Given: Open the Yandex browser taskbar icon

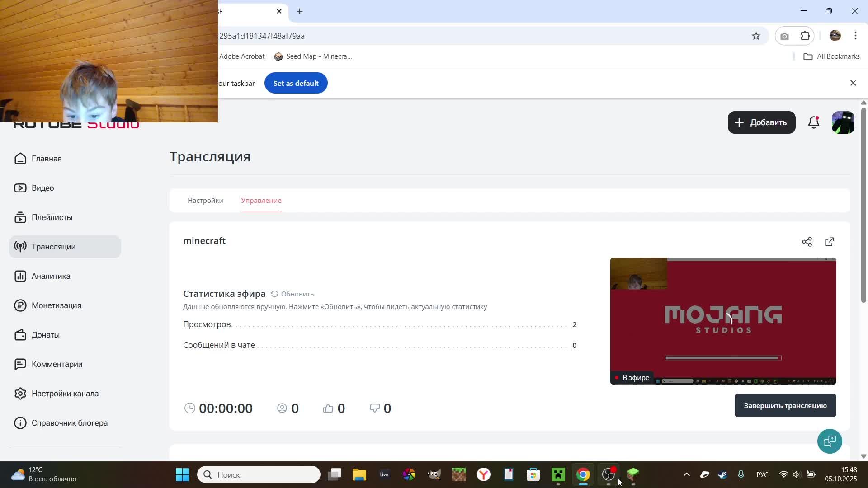Looking at the screenshot, I should (x=484, y=474).
